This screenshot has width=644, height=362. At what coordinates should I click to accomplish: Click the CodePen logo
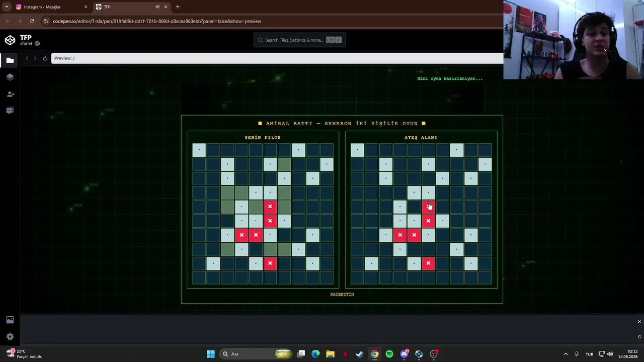click(x=10, y=40)
